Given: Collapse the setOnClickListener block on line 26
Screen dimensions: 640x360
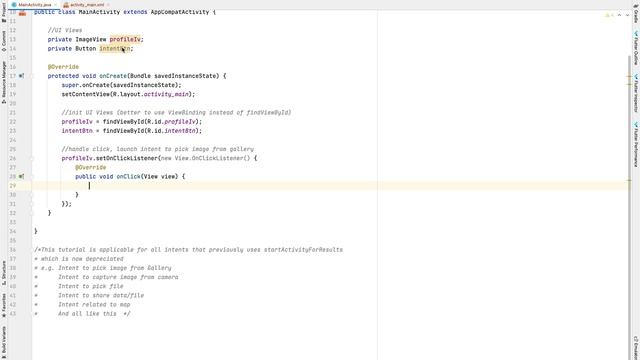Looking at the screenshot, I should point(31,158).
